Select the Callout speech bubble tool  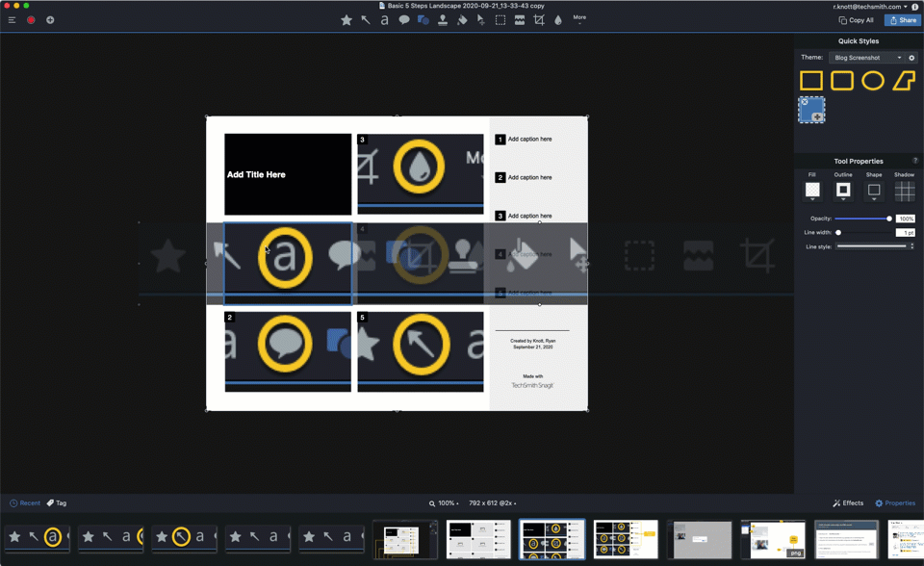pos(403,20)
